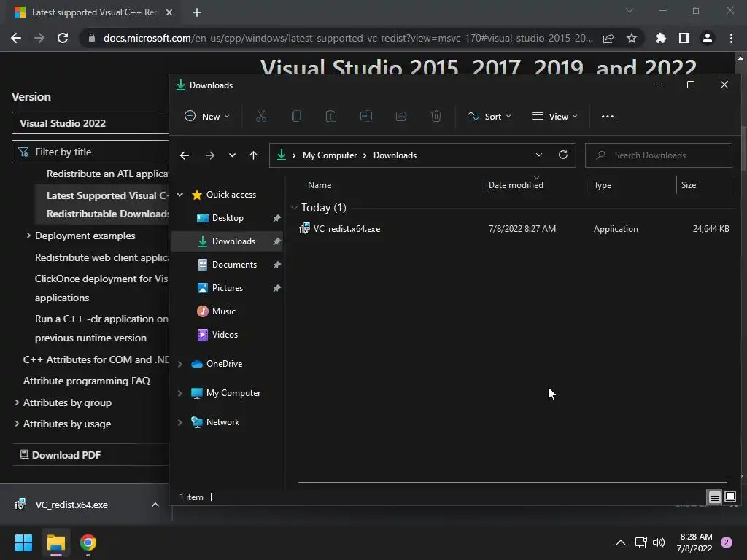This screenshot has width=747, height=560.
Task: Toggle Chrome side panel icon
Action: [684, 38]
